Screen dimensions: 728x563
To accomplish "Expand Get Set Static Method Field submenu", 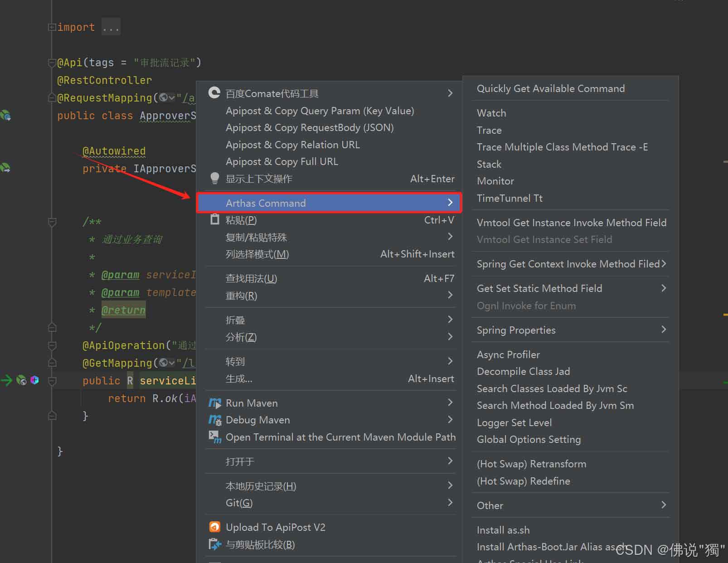I will click(x=570, y=288).
